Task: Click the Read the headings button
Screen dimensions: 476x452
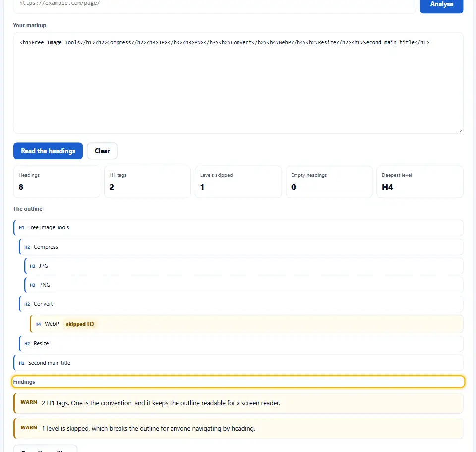Action: click(48, 151)
